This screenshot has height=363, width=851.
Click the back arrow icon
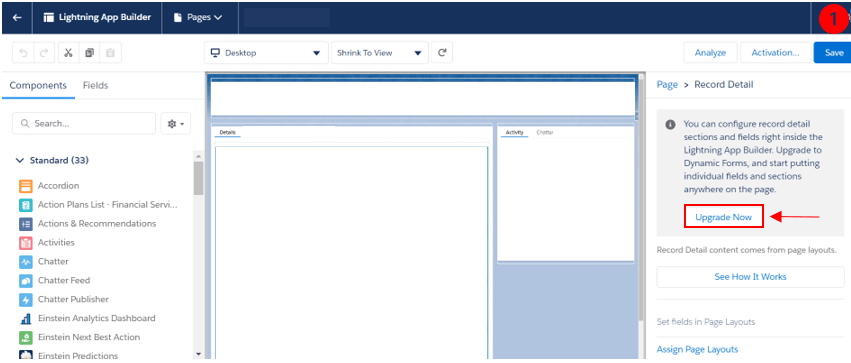tap(17, 17)
